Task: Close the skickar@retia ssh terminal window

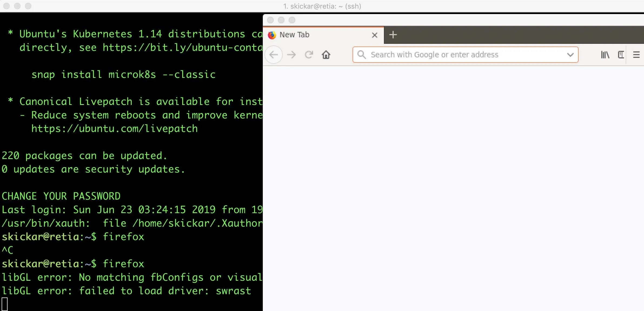Action: [x=6, y=6]
